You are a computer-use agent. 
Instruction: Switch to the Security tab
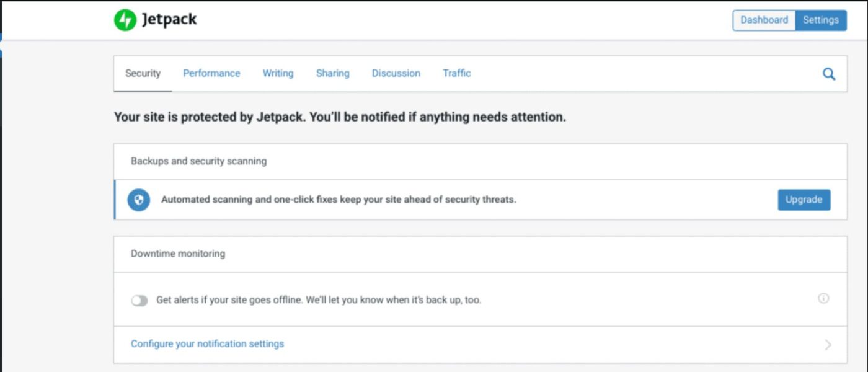[143, 73]
